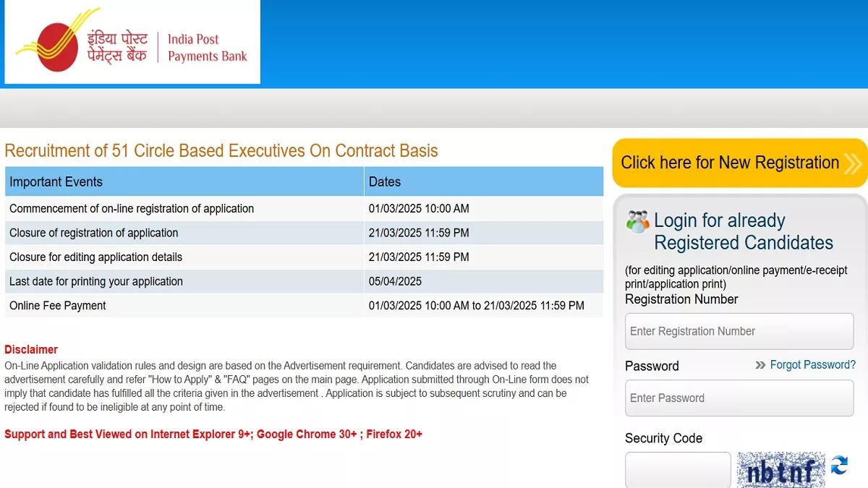Click the Recruitment of 51 Circle Based Executives heading
This screenshot has width=868, height=488.
(x=221, y=150)
